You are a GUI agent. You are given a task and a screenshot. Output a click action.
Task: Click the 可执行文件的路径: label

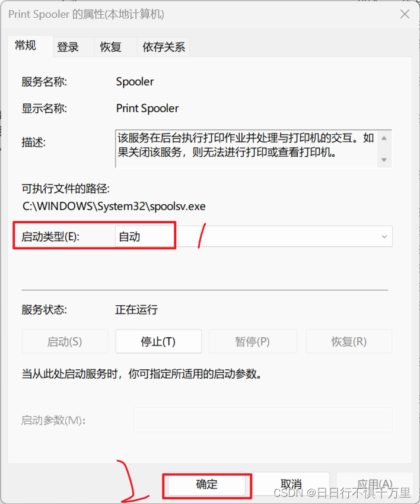[66, 188]
